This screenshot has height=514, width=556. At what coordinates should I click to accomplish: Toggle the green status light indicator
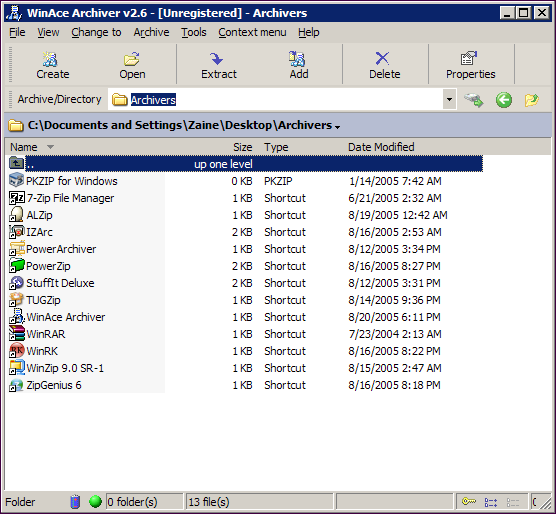point(95,501)
